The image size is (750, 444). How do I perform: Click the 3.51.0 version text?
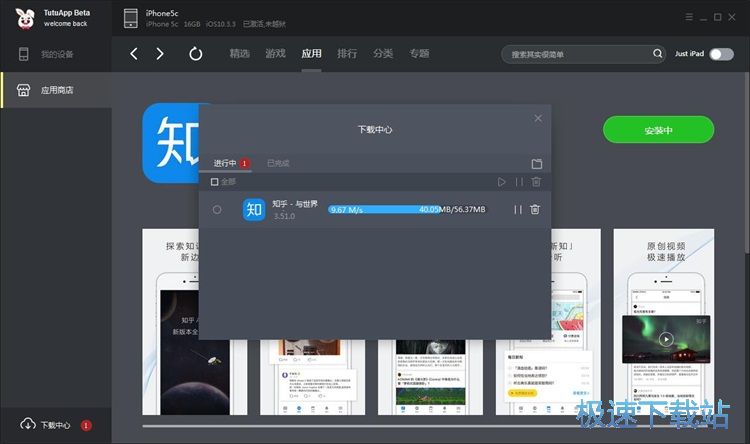click(x=284, y=216)
